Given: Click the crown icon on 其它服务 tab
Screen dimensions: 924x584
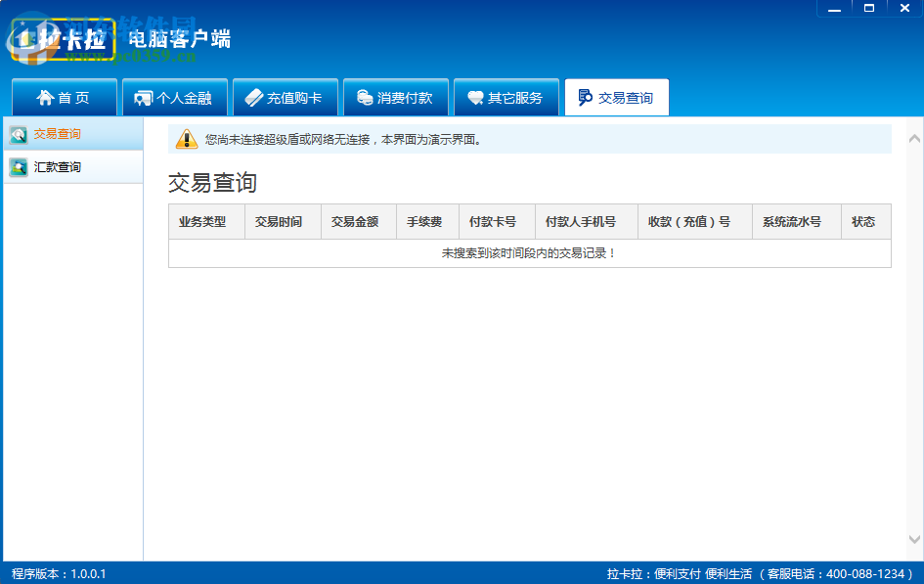Looking at the screenshot, I should (x=476, y=97).
